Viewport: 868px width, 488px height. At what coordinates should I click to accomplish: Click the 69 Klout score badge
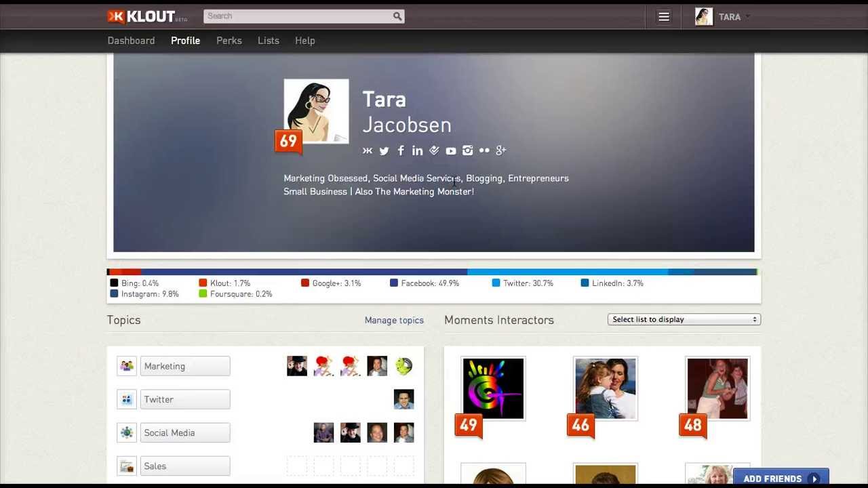click(288, 141)
